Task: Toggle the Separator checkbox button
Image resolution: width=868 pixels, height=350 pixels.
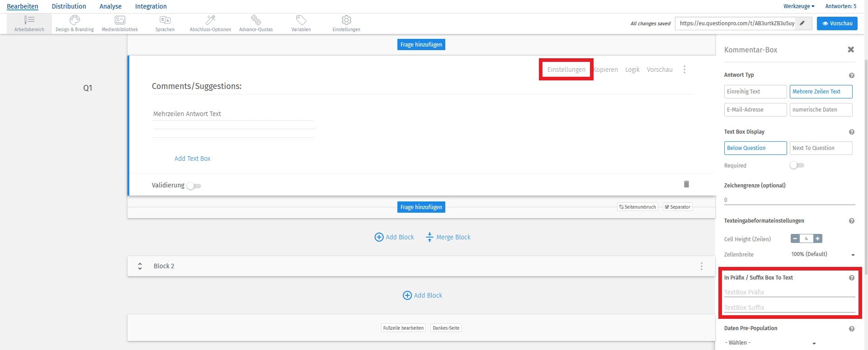Action: pos(677,207)
